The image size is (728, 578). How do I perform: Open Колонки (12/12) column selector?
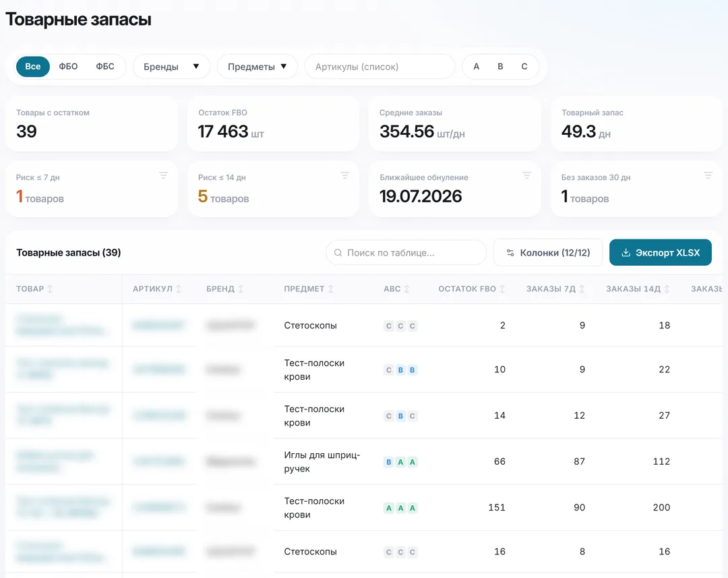[548, 253]
